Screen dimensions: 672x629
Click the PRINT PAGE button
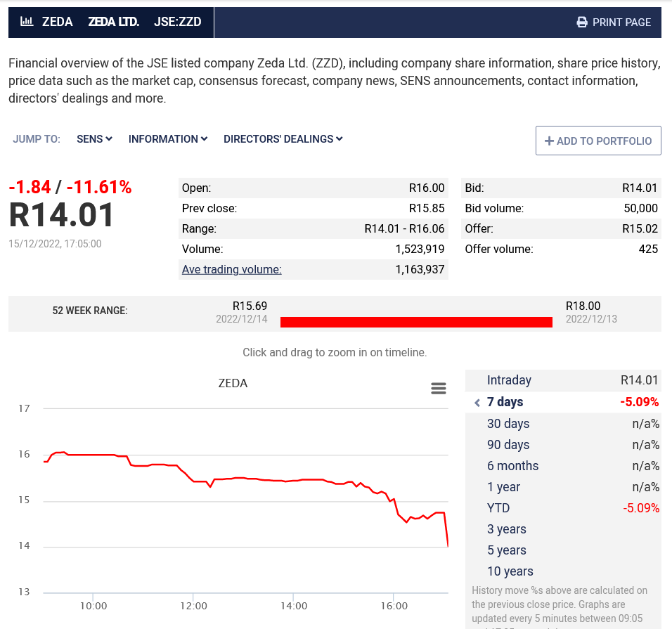(614, 22)
